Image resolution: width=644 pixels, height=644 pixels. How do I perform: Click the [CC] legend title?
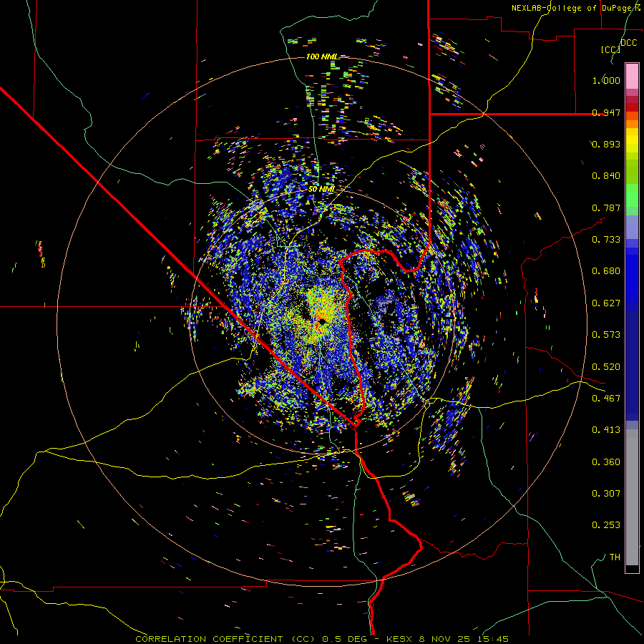tap(610, 49)
